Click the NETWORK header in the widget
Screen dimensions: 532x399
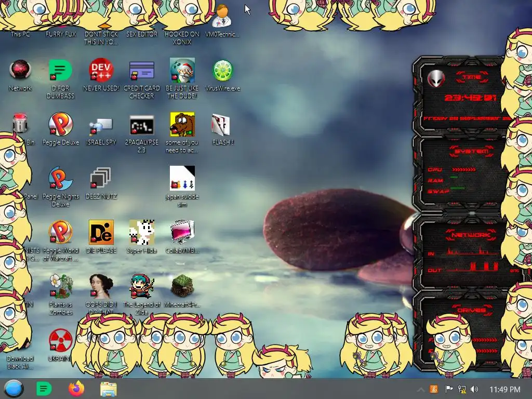tap(471, 235)
